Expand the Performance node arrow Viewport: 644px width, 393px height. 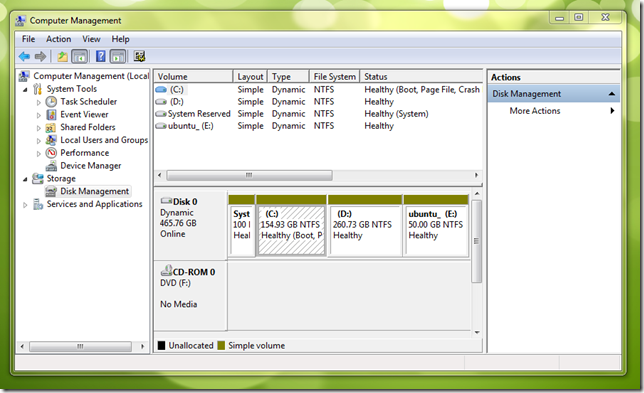(39, 154)
